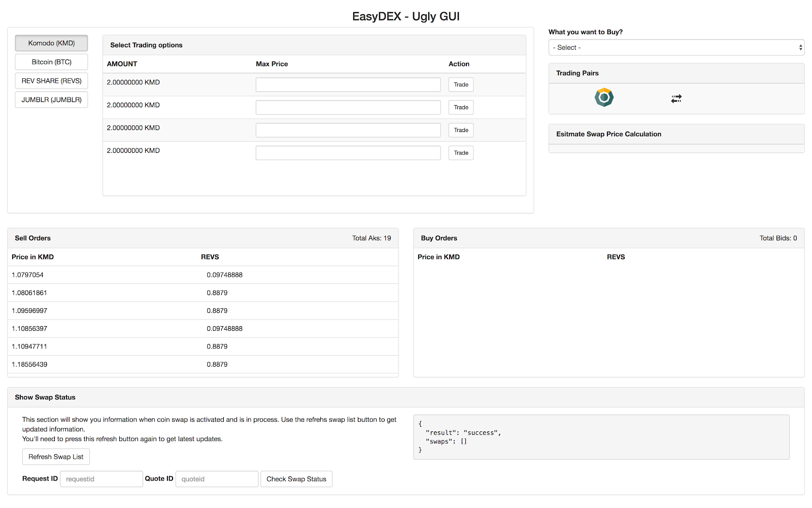
Task: Click REVS amount 0.09748888 in the 1.10856397 row
Action: click(x=225, y=329)
